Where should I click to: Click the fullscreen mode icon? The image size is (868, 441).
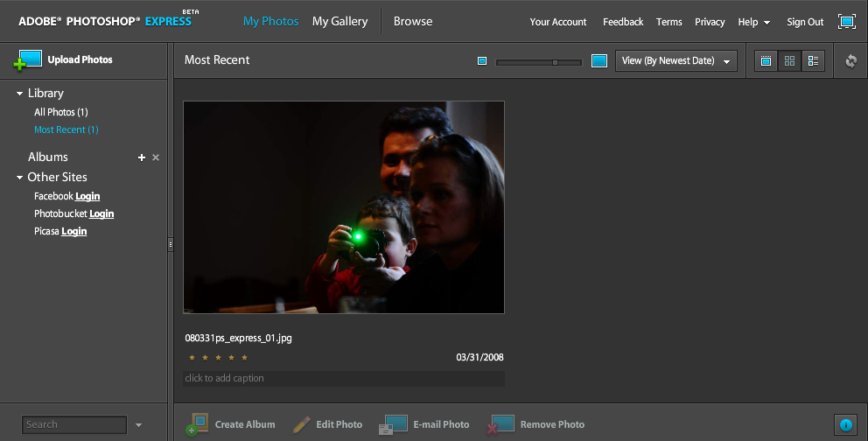(x=846, y=22)
